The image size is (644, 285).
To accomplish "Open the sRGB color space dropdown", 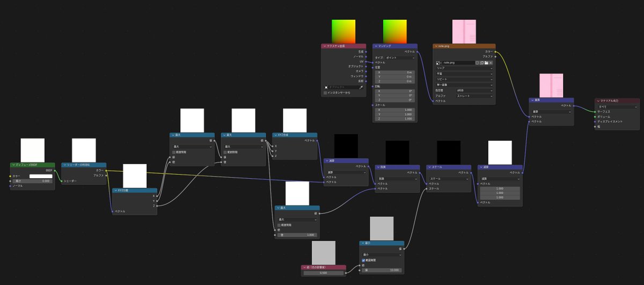I will [x=474, y=90].
